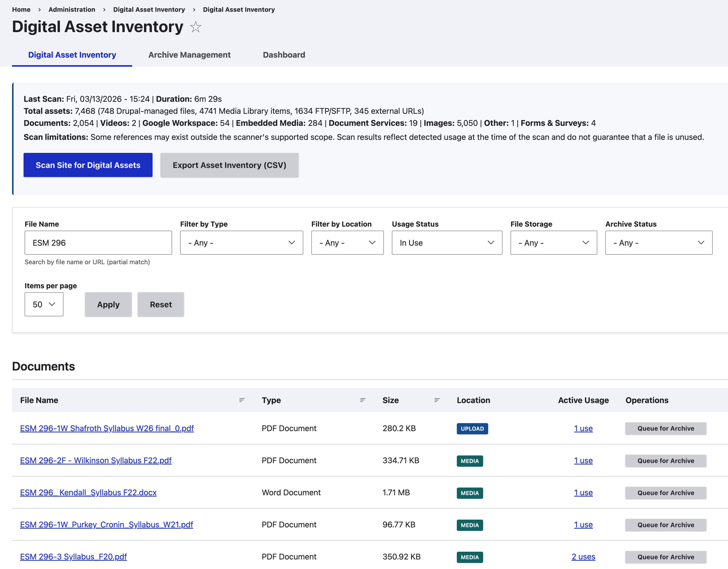This screenshot has width=728, height=569.
Task: Open the Filter by Location dropdown
Action: pos(347,243)
